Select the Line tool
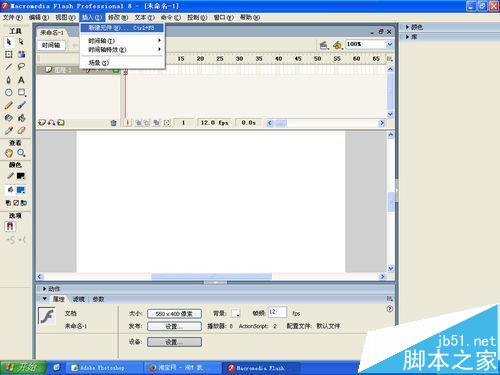This screenshot has width=500, height=375. [x=9, y=67]
